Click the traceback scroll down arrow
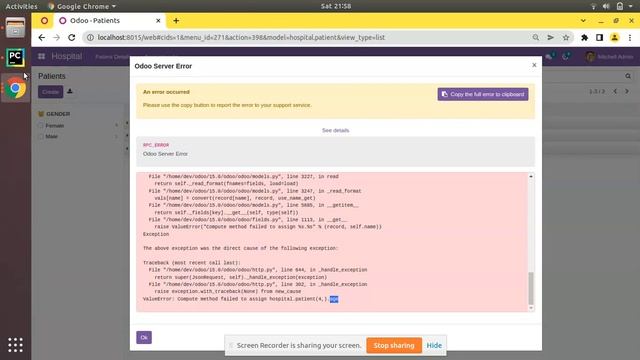 pos(531,308)
